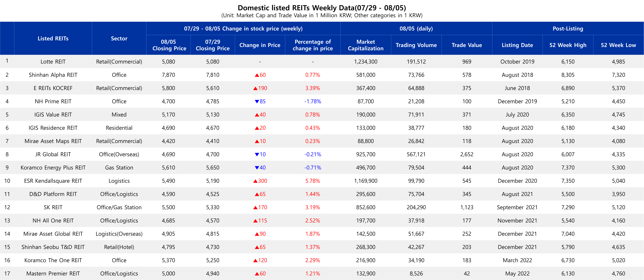644x280 pixels.
Task: Select the Post-Listing group header
Action: [568, 29]
